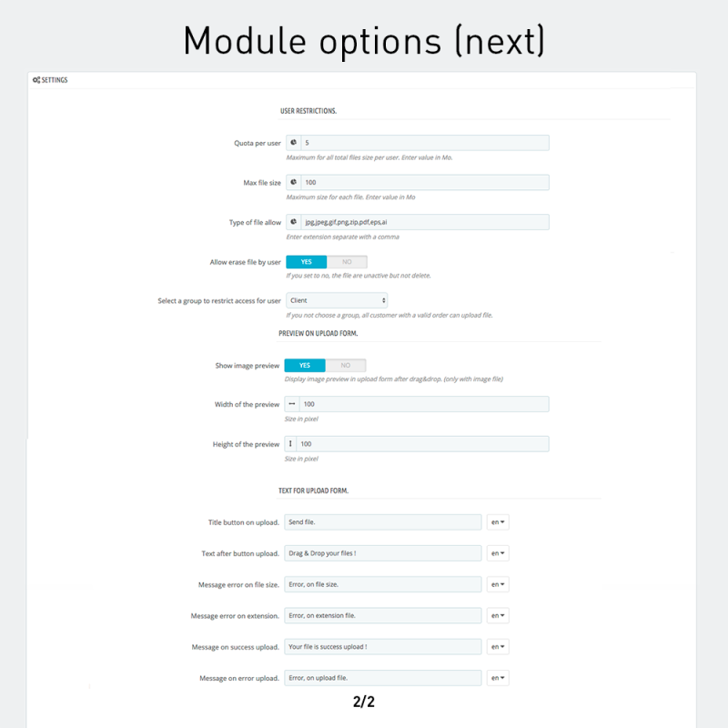Select the Send file title text field

tap(382, 521)
